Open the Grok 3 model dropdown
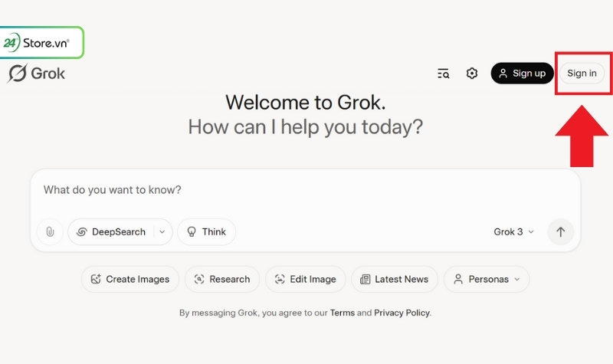The image size is (613, 364). (513, 232)
